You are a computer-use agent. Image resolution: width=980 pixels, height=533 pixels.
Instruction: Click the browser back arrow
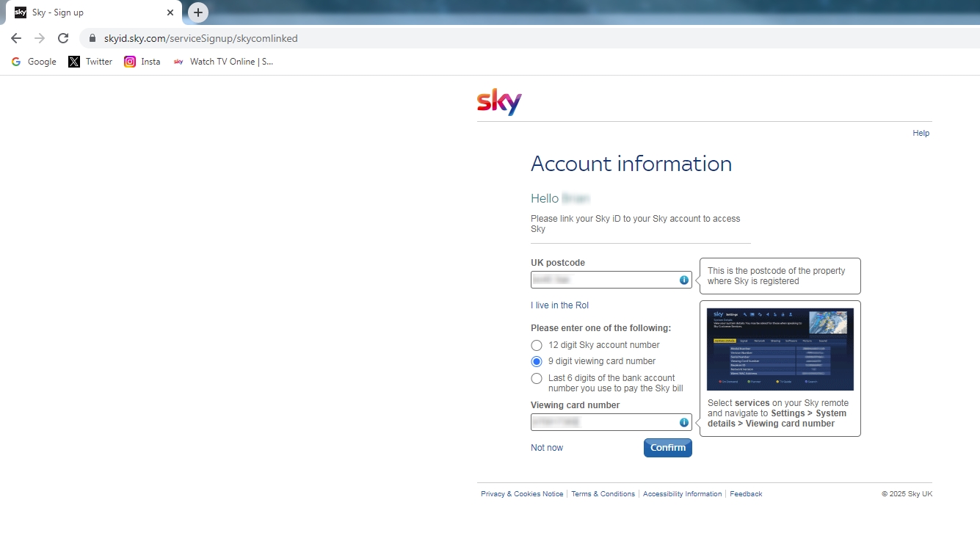15,37
